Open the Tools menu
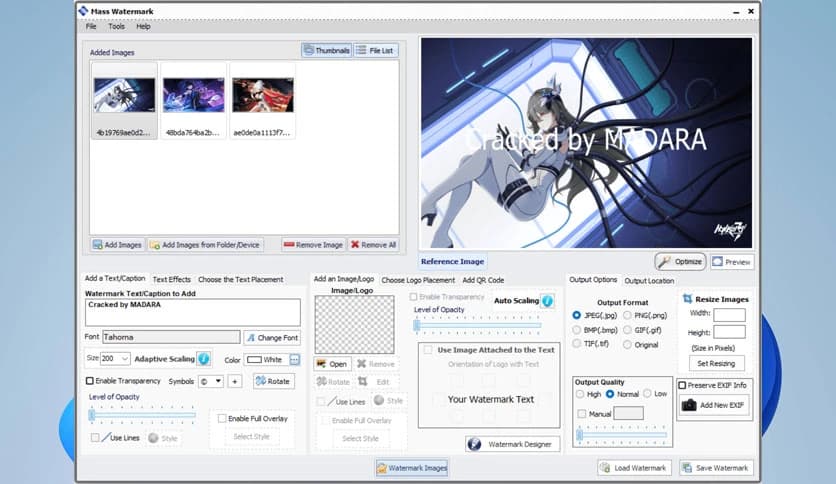This screenshot has width=836, height=484. [116, 26]
